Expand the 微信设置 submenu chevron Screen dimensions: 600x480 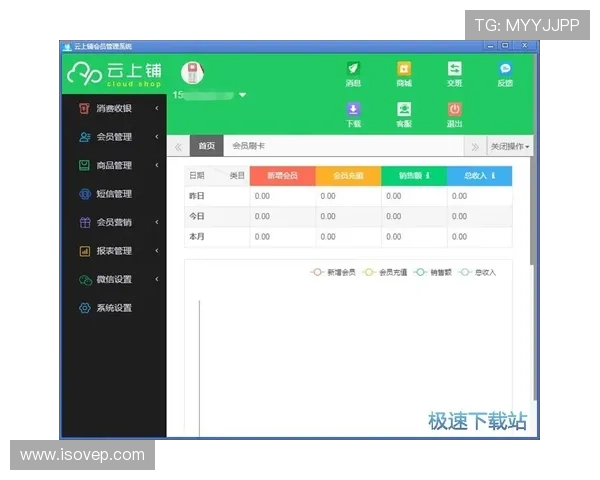[157, 279]
